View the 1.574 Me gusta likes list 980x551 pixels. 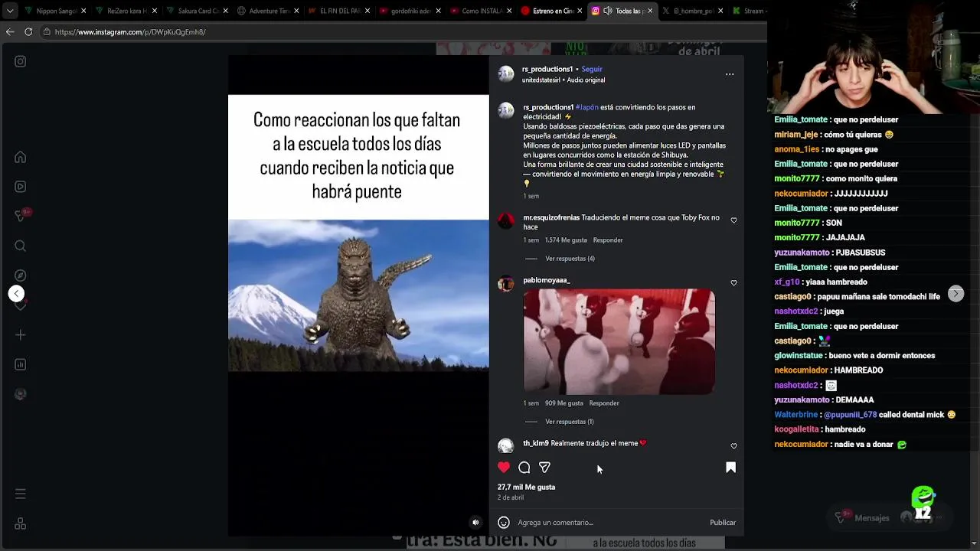click(x=566, y=240)
